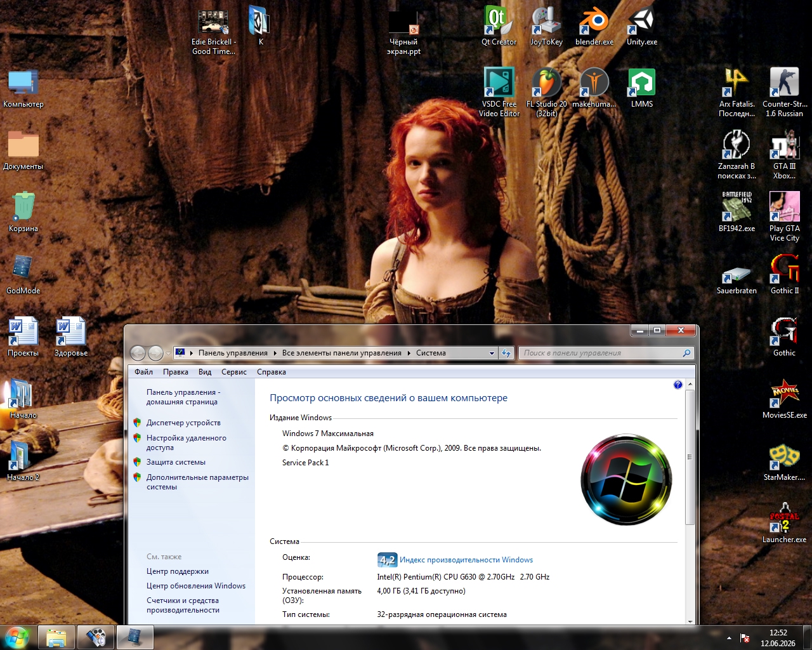Viewport: 812px width, 650px height.
Task: Open the help question-mark icon in the System window
Action: 678,385
